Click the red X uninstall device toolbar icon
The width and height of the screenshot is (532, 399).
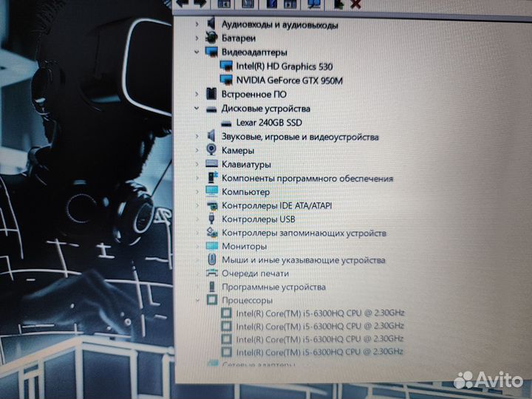coord(355,4)
